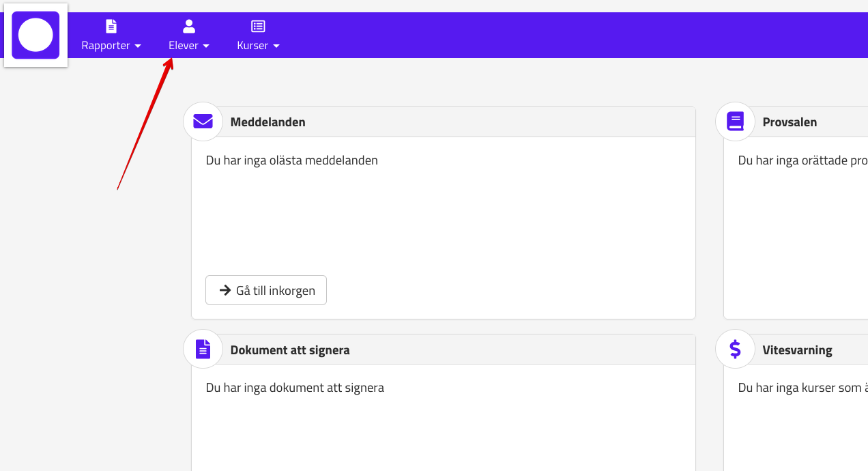This screenshot has width=868, height=471.
Task: Open the Kurser menu label
Action: tap(252, 46)
